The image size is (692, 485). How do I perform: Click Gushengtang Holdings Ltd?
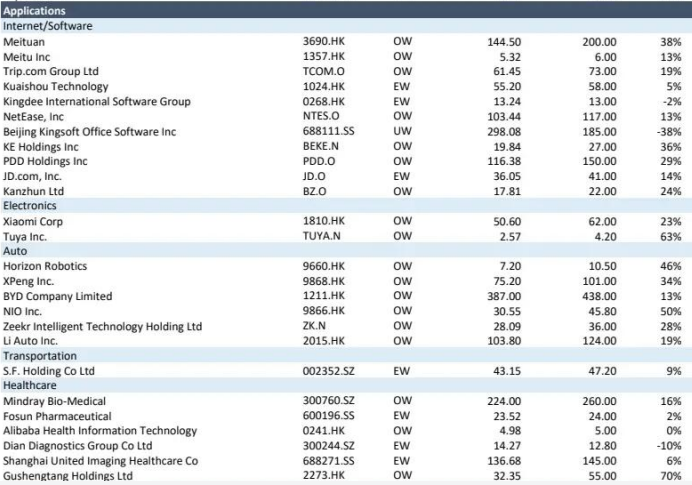click(68, 476)
